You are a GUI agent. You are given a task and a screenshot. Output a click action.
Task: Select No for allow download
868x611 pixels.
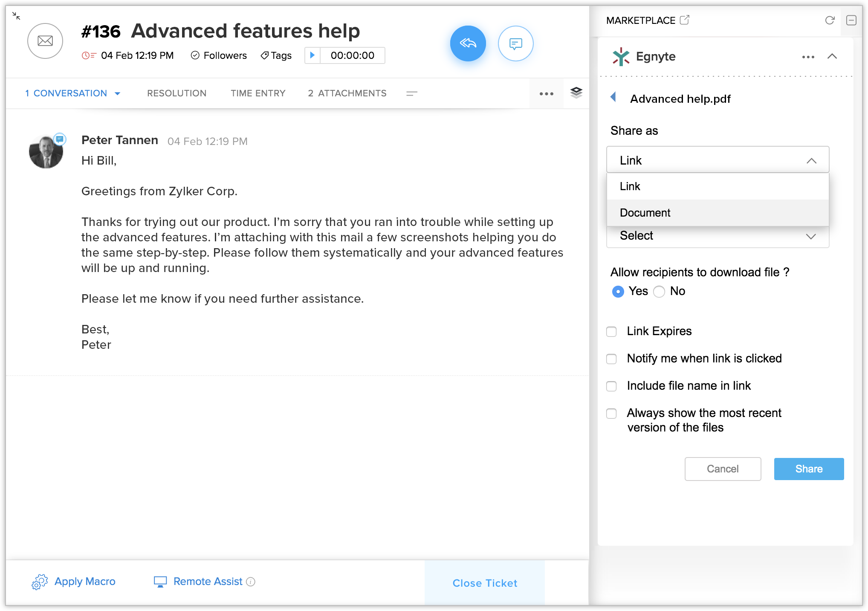[x=659, y=292]
